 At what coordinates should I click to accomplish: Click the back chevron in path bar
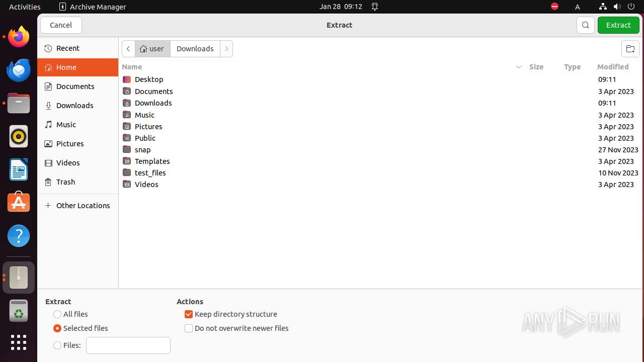click(128, 49)
